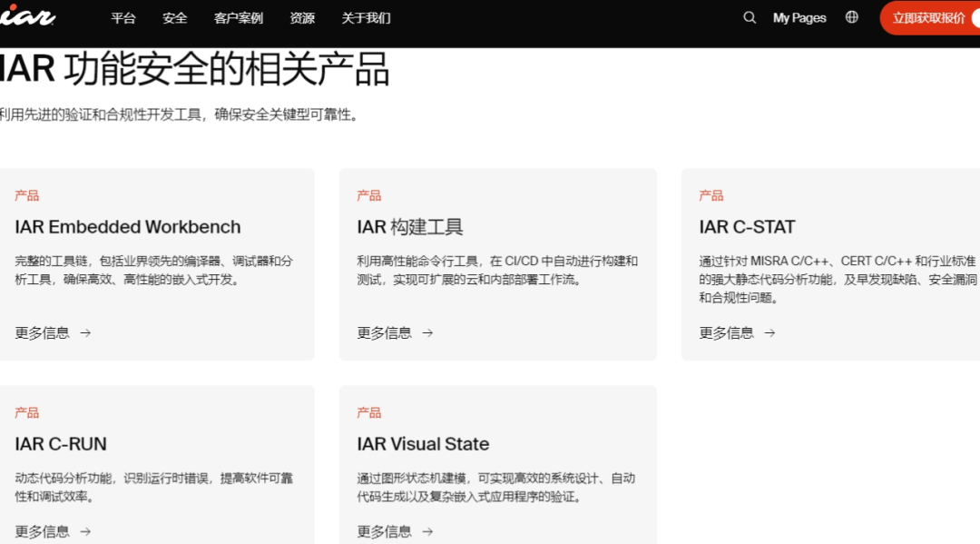The height and width of the screenshot is (544, 980).
Task: Click the globe language icon
Action: click(x=851, y=17)
